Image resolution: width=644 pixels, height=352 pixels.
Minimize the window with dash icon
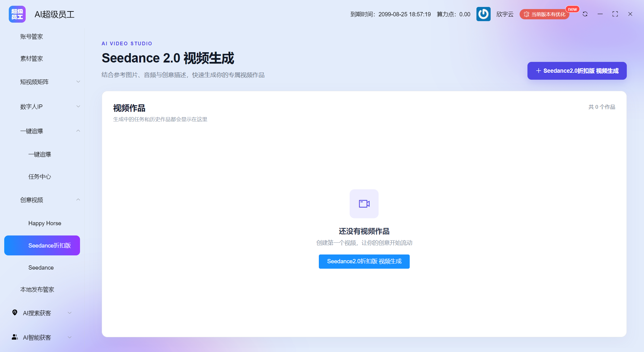600,14
